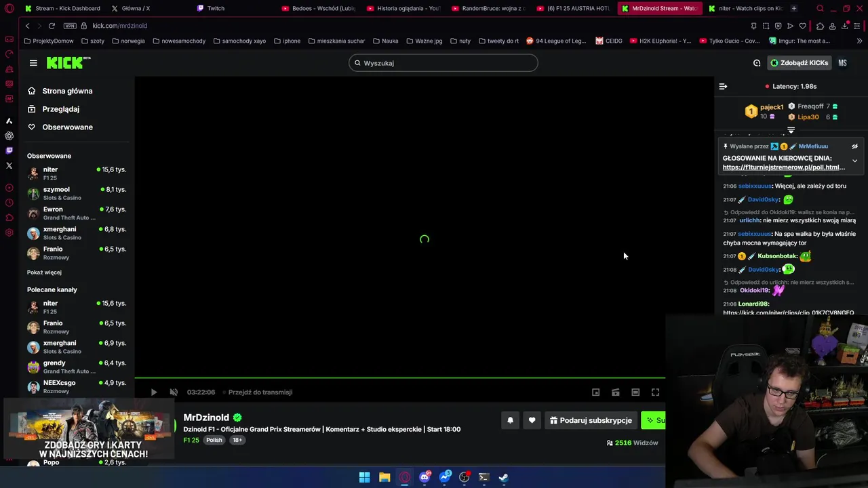This screenshot has height=488, width=868.
Task: Hide the pinned message
Action: tap(854, 146)
